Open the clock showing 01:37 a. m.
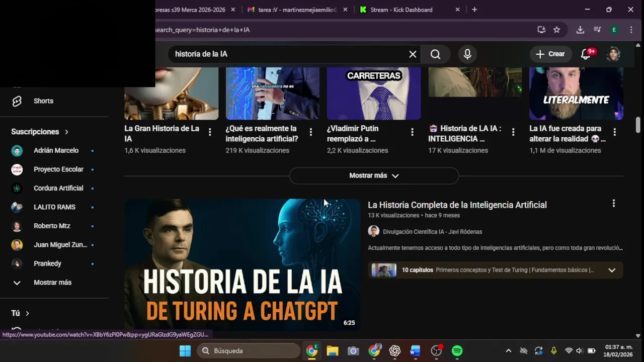 618,350
